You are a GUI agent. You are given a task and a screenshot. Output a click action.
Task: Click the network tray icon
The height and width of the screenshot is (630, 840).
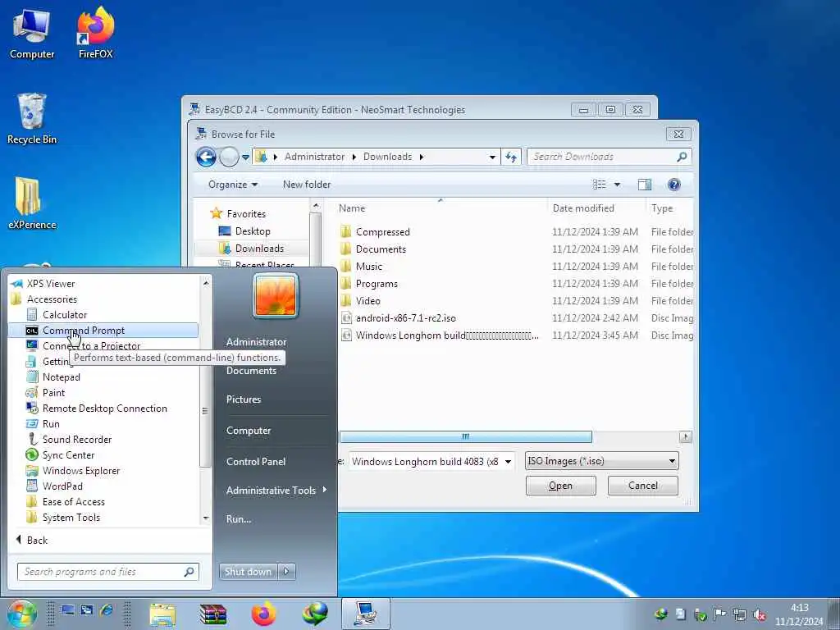[x=740, y=614]
